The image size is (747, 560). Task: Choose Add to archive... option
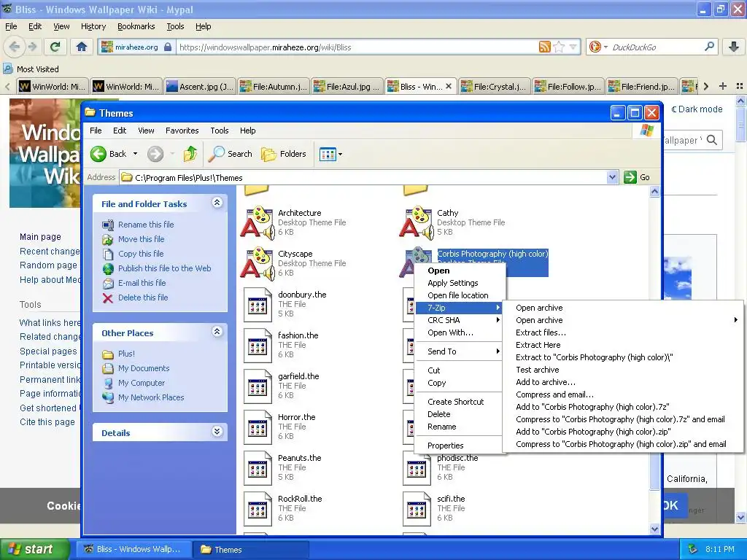coord(622,382)
